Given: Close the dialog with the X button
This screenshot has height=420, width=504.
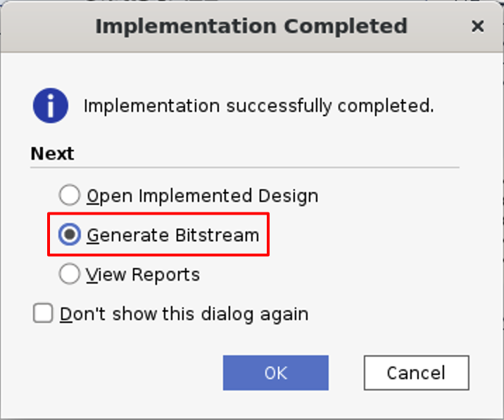Looking at the screenshot, I should pyautogui.click(x=478, y=27).
